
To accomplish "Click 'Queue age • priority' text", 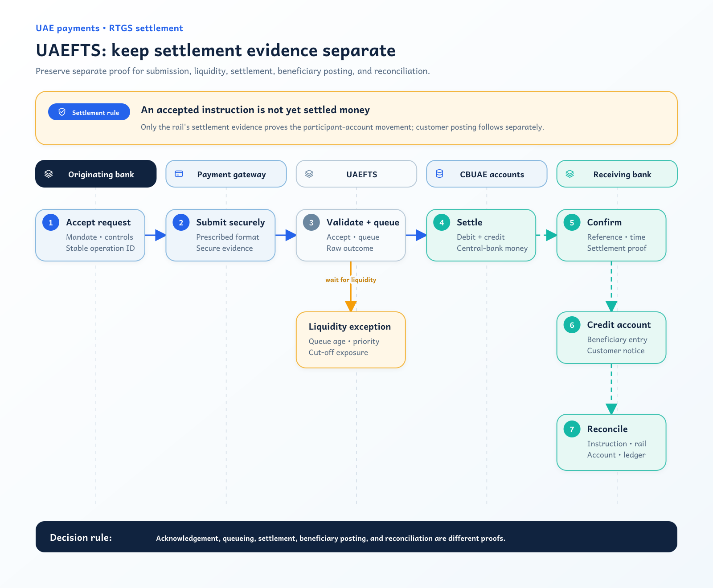I will click(344, 341).
